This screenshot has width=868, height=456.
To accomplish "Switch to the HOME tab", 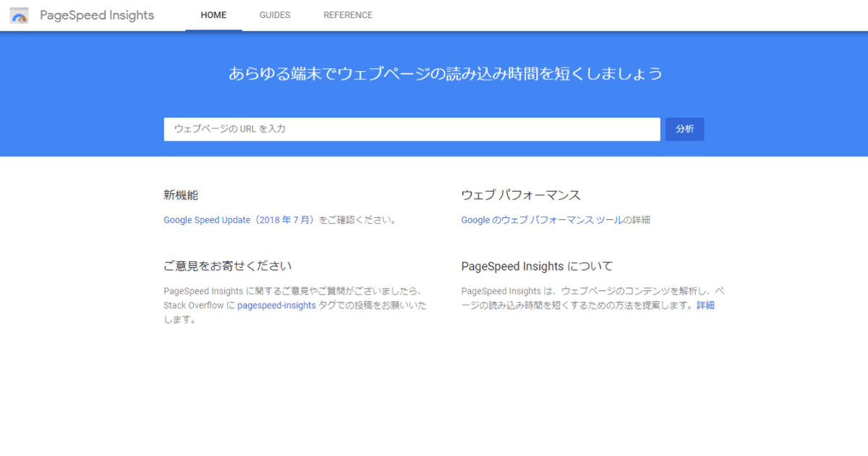I will [x=213, y=15].
